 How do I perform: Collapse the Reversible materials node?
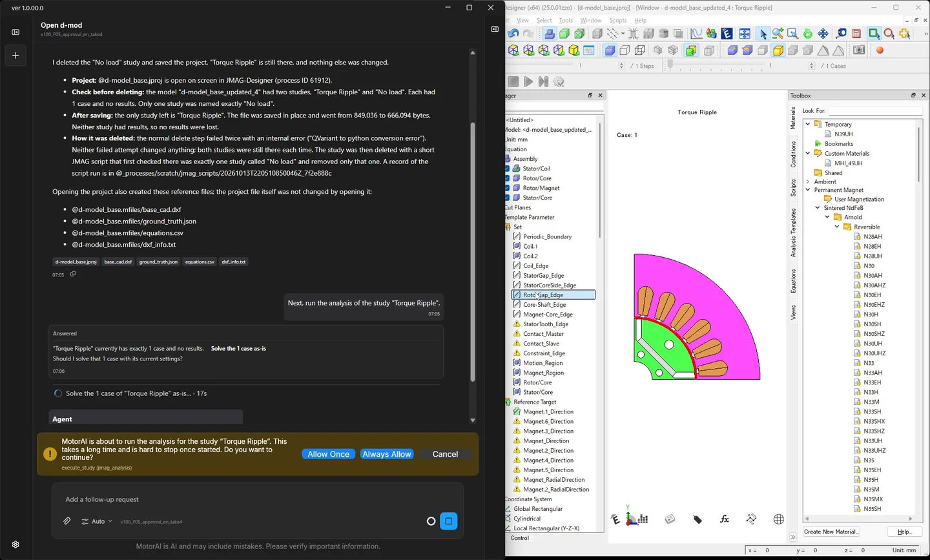click(837, 227)
